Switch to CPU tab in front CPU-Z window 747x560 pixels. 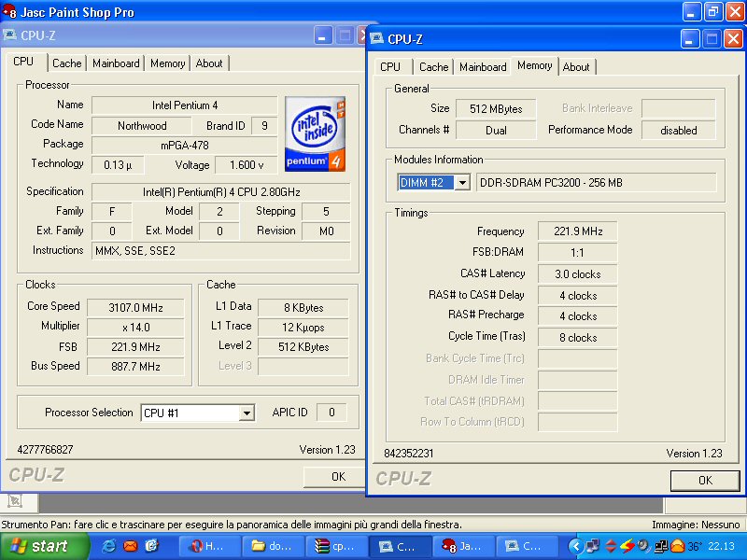(390, 67)
